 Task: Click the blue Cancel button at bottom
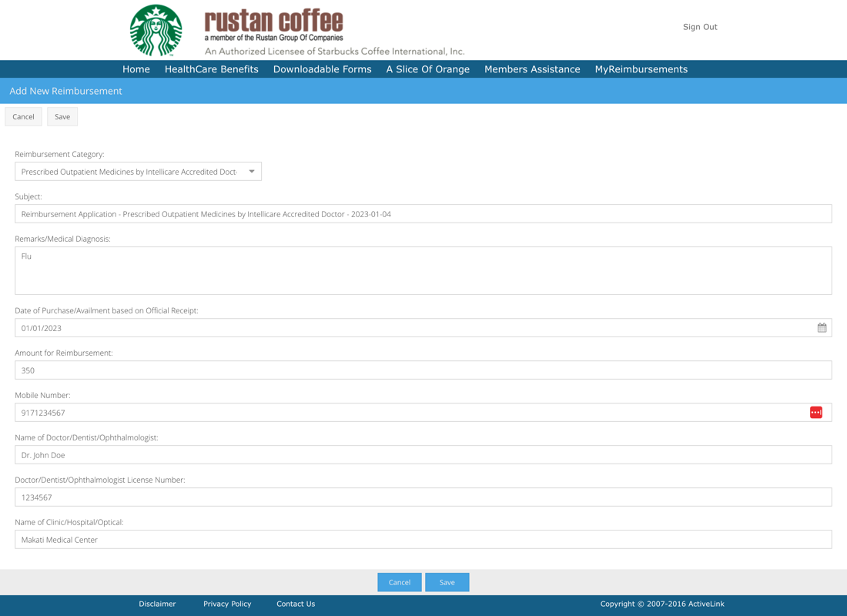point(399,582)
